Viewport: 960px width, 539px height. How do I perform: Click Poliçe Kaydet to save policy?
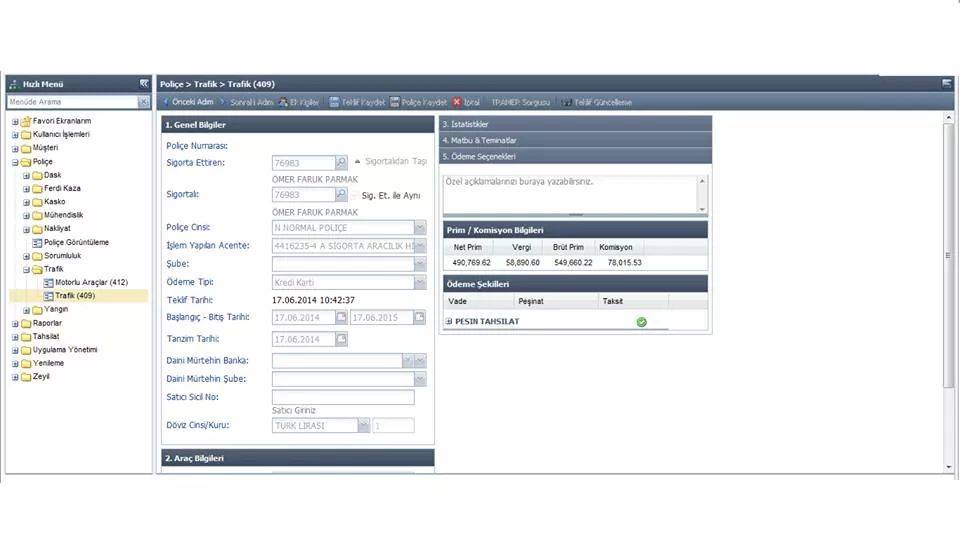click(x=418, y=102)
